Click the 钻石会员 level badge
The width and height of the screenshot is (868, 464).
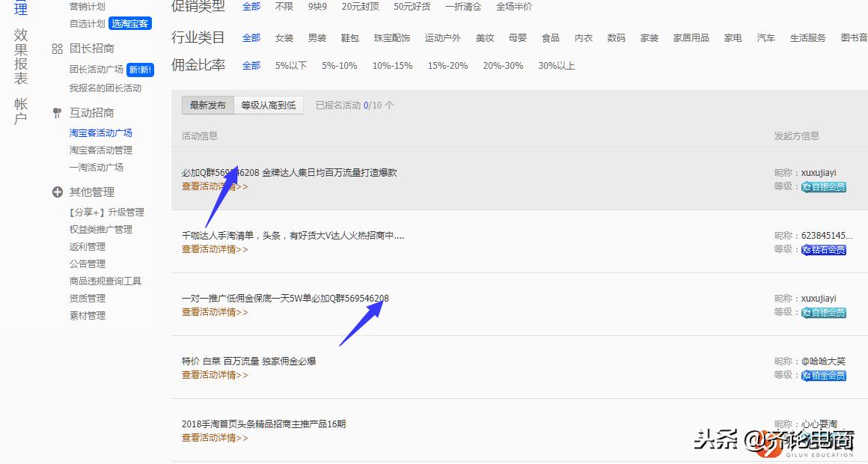[823, 251]
